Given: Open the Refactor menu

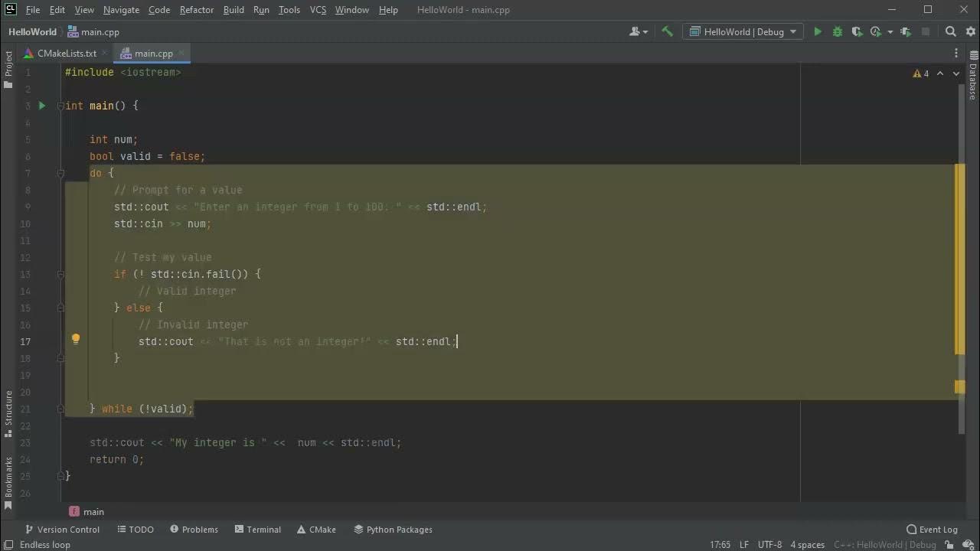Looking at the screenshot, I should coord(197,10).
